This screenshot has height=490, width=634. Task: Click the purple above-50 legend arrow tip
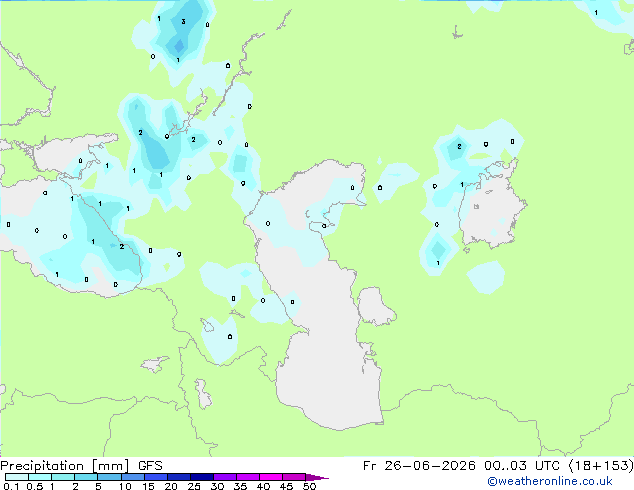coord(317,477)
